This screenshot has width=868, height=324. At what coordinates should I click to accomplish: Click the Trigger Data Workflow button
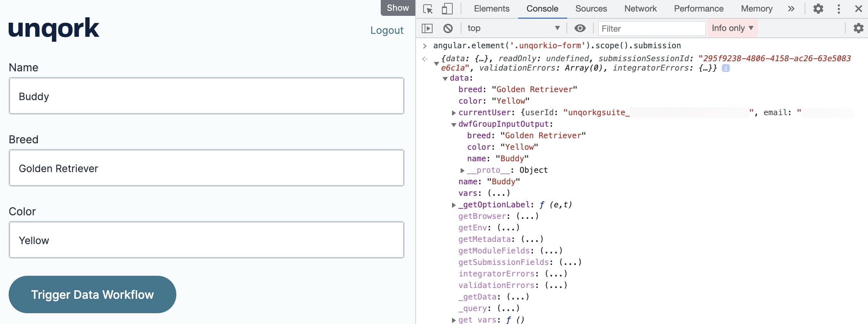point(92,294)
